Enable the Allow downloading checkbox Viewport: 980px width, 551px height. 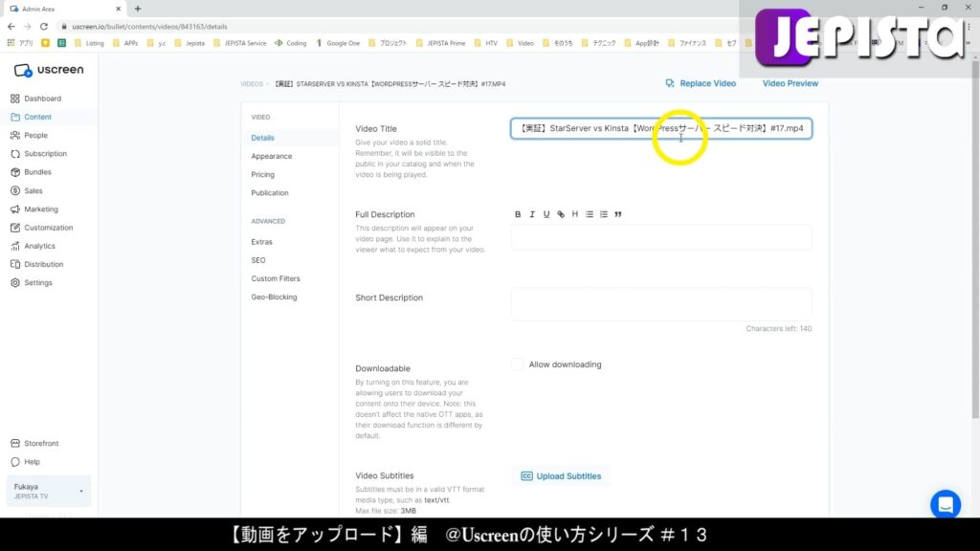click(x=517, y=364)
